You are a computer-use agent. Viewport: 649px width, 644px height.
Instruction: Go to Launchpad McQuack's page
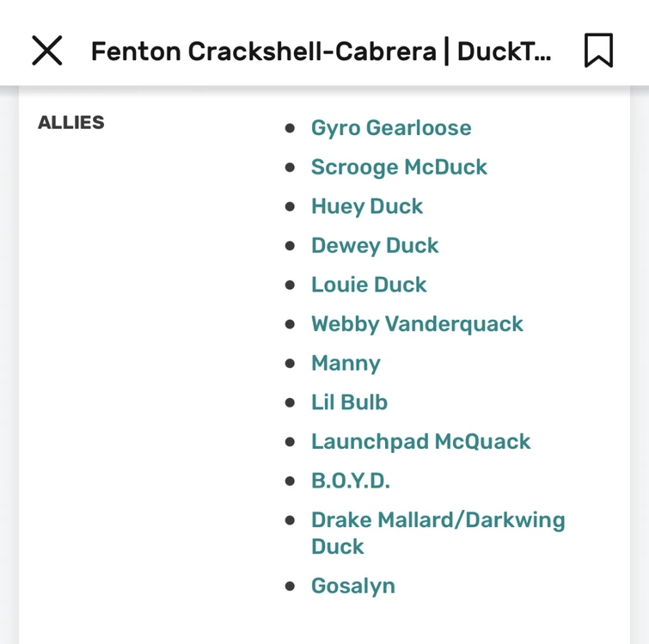(x=420, y=442)
